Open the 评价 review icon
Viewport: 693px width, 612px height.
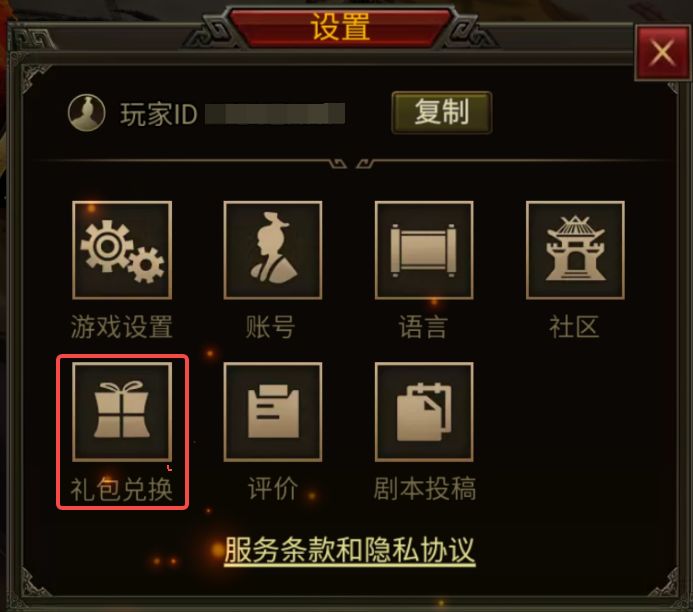(273, 412)
